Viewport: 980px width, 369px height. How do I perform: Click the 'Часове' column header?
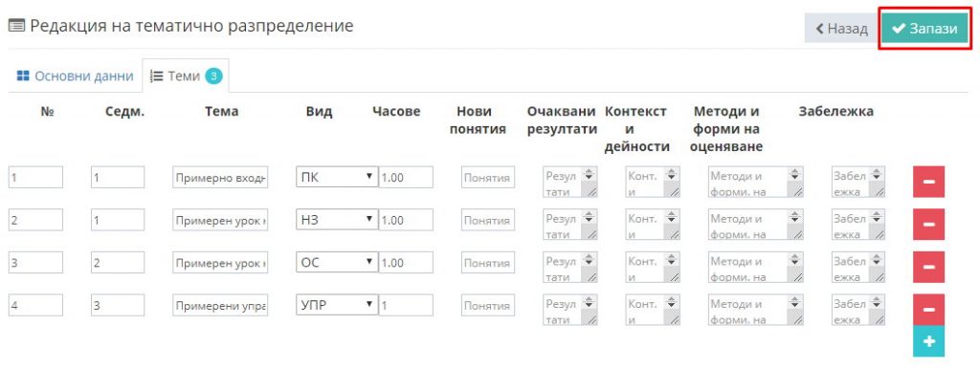pyautogui.click(x=396, y=112)
